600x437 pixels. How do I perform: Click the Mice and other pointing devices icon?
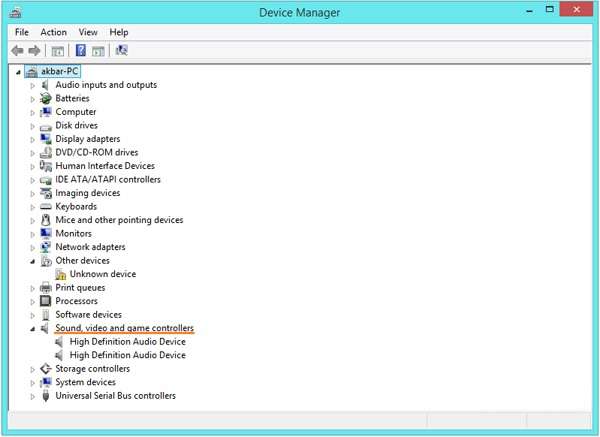pyautogui.click(x=46, y=220)
